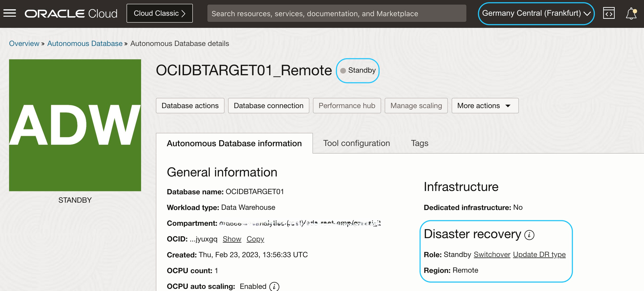Viewport: 644px width, 291px height.
Task: Open the Tags tab
Action: tap(419, 143)
